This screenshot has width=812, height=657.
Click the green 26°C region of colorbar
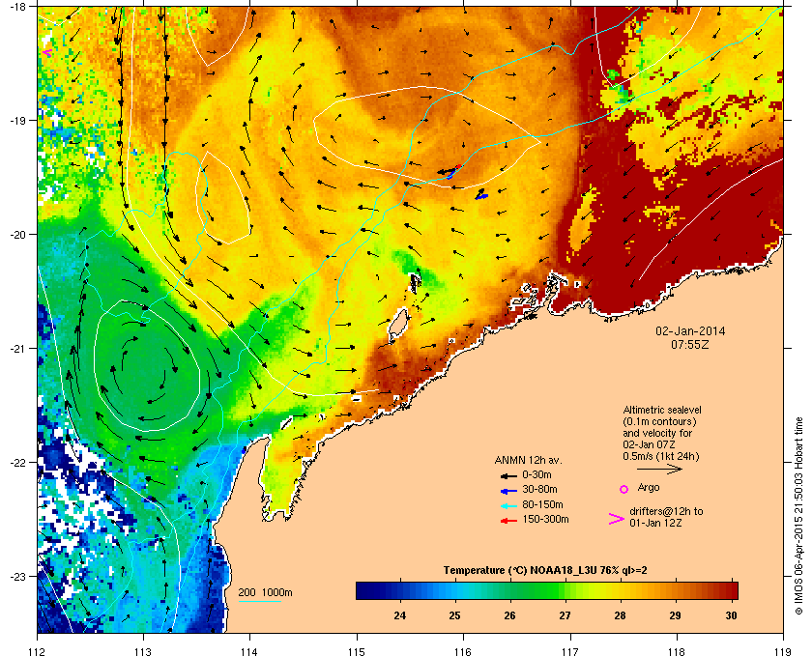(x=510, y=590)
